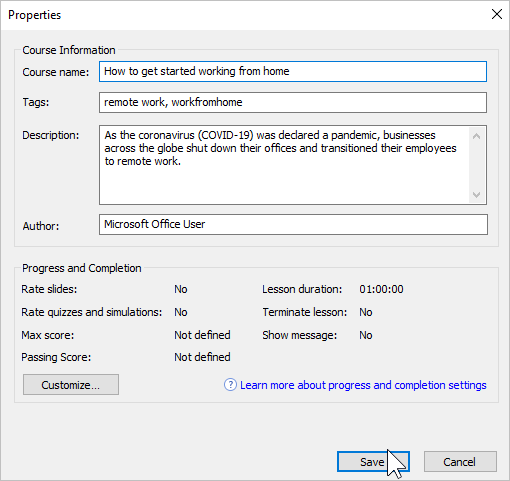Select the Author text field

[293, 224]
